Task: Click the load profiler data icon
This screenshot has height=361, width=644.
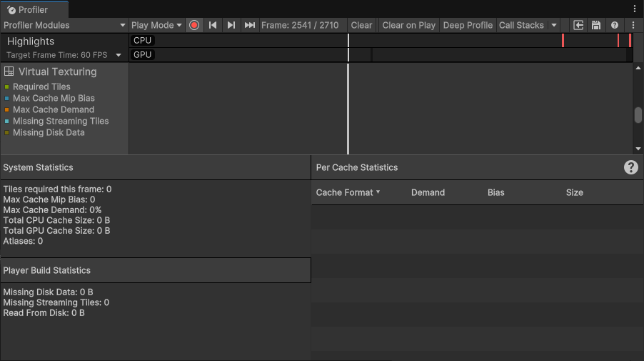Action: point(579,25)
